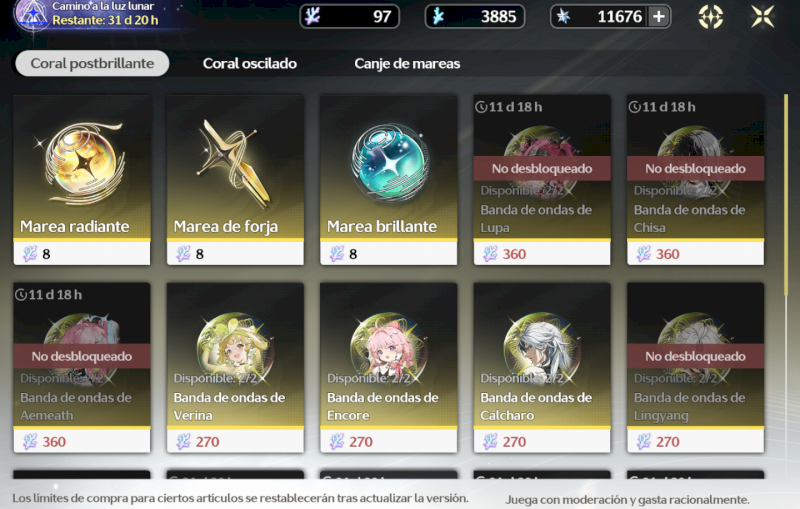Screen dimensions: 800x509
Task: Open Banda de ondas de Encore card
Action: [388, 368]
